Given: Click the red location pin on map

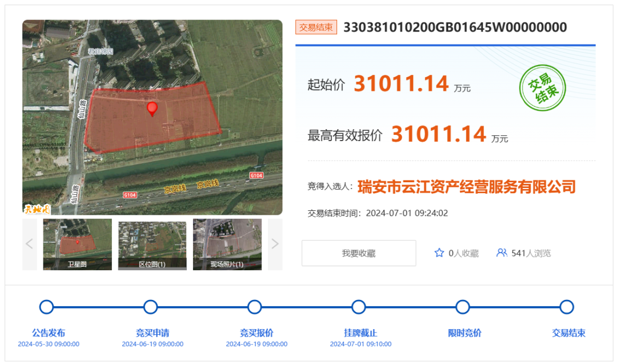Looking at the screenshot, I should (x=152, y=109).
